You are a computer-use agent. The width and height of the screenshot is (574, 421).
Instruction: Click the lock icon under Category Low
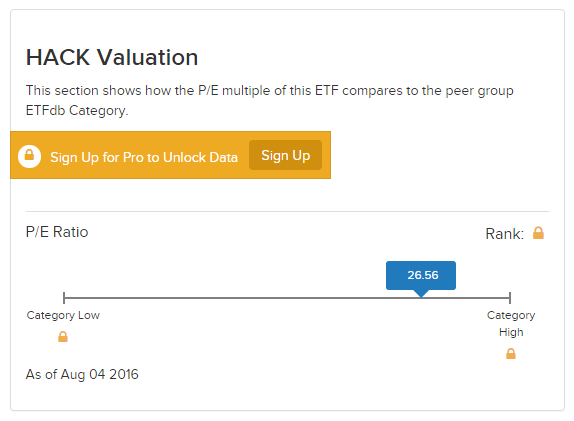tap(63, 336)
